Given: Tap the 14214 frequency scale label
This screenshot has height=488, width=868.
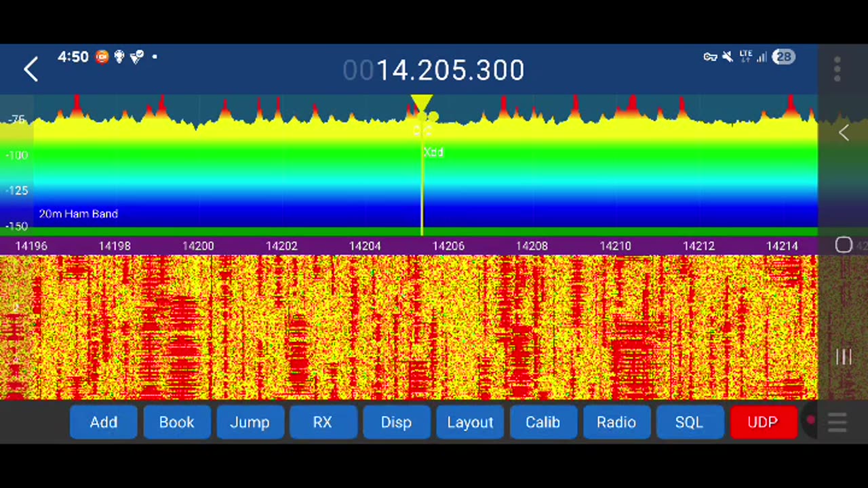Looking at the screenshot, I should pyautogui.click(x=782, y=245).
